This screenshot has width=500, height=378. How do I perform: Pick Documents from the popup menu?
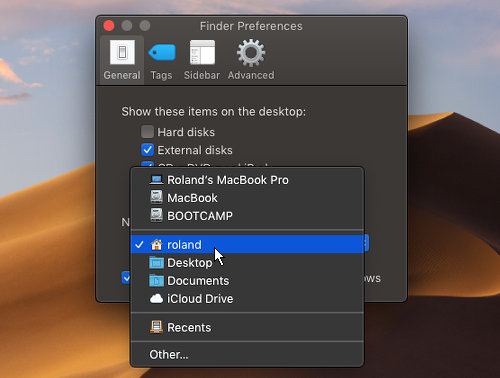point(247,281)
